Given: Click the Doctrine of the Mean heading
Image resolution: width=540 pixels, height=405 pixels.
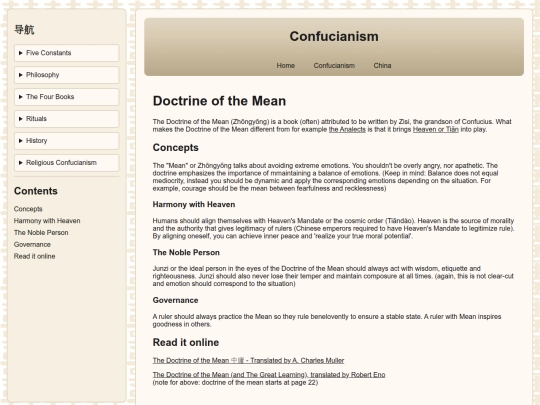Looking at the screenshot, I should pyautogui.click(x=219, y=101).
